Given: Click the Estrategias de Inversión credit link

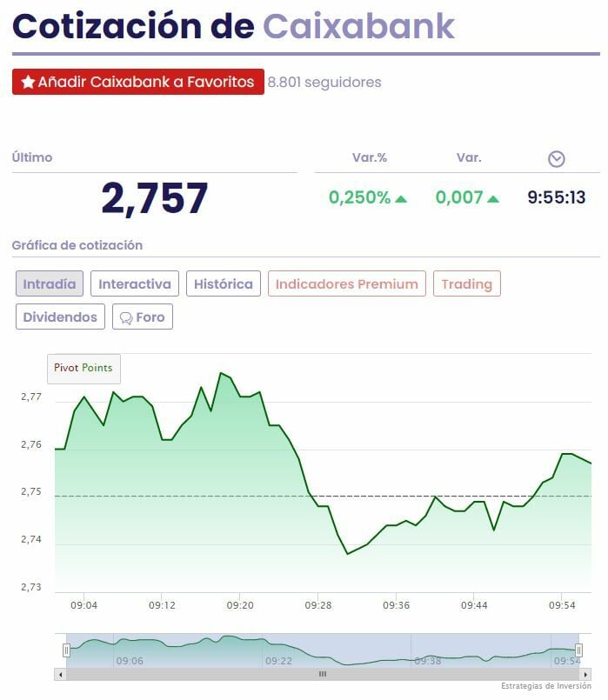Looking at the screenshot, I should coord(546,686).
